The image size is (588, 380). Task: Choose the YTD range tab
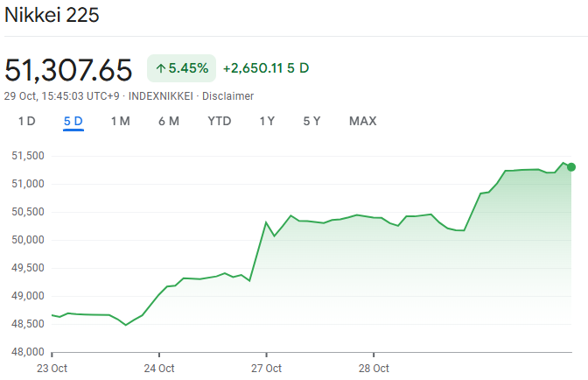click(x=220, y=121)
